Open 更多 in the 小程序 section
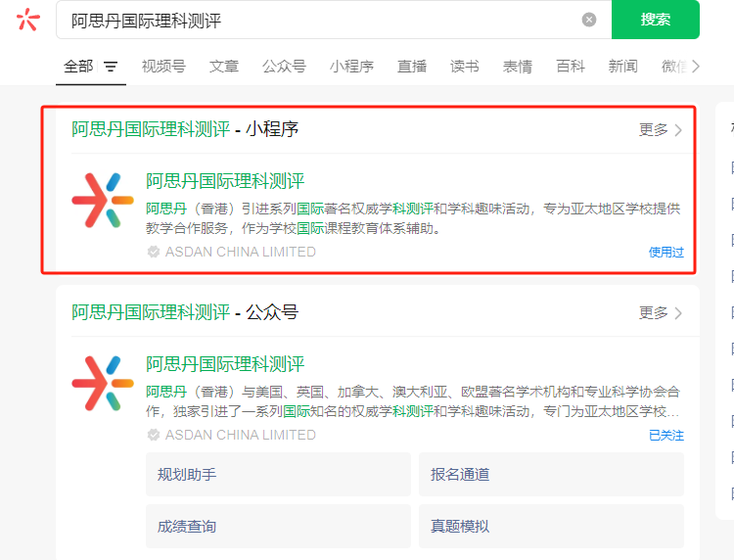Viewport: 734px width, 560px height. (x=660, y=129)
